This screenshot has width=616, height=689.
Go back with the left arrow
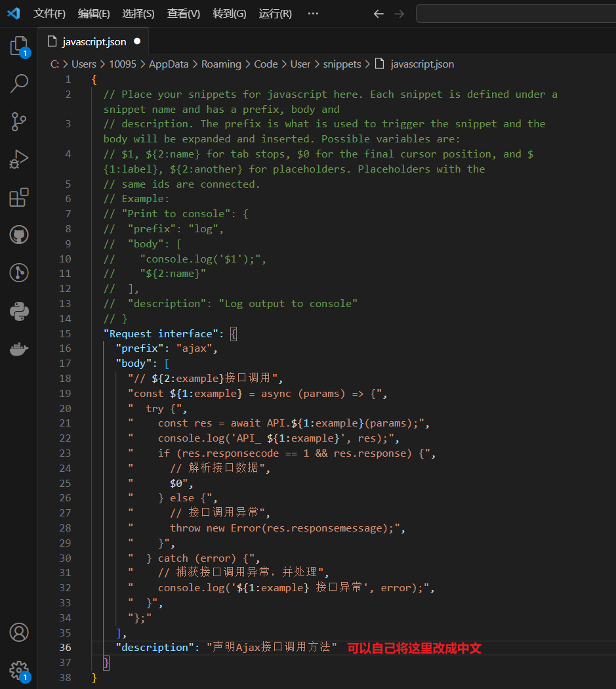[x=379, y=14]
